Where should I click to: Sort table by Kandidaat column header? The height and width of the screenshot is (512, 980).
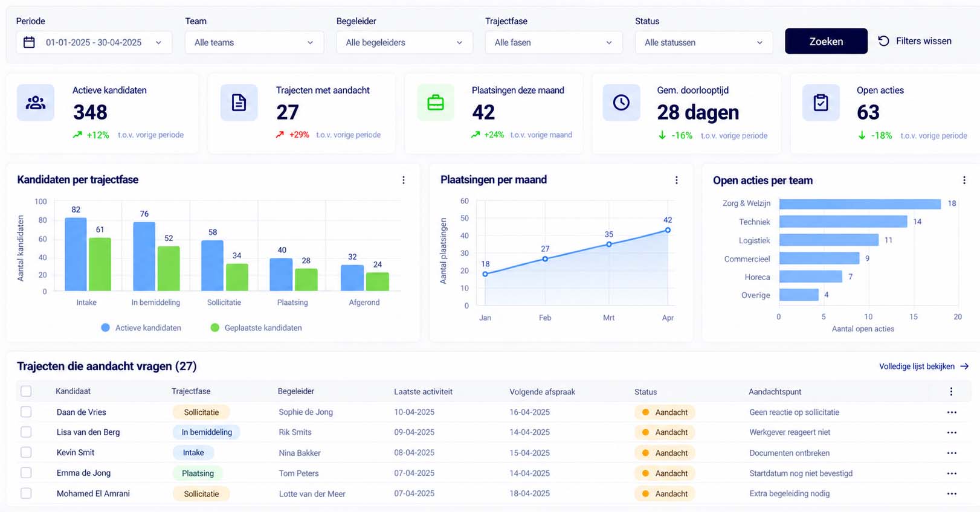pyautogui.click(x=73, y=391)
